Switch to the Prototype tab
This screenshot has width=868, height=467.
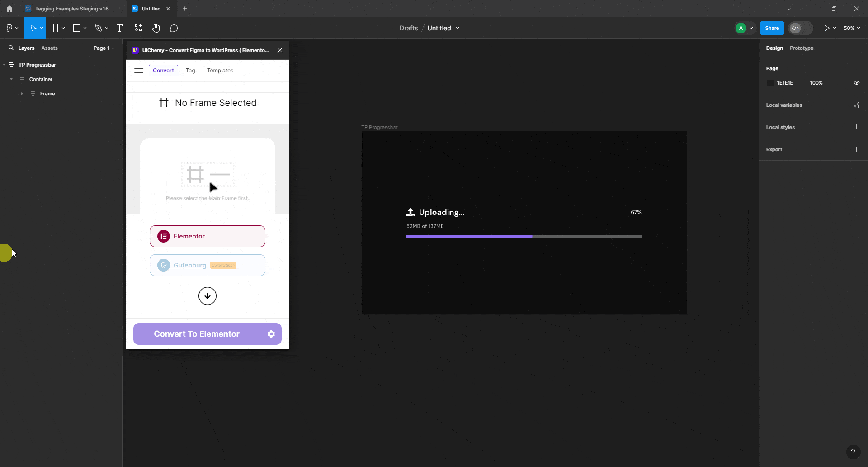click(802, 48)
